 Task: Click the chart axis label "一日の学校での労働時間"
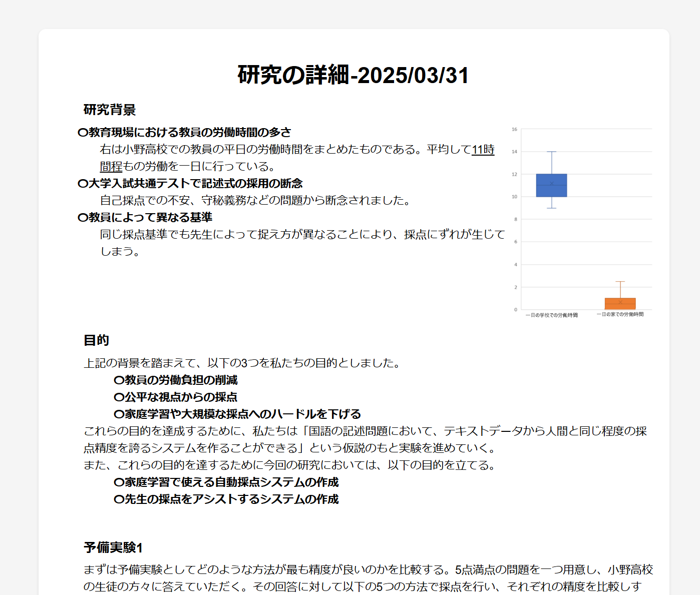point(552,314)
